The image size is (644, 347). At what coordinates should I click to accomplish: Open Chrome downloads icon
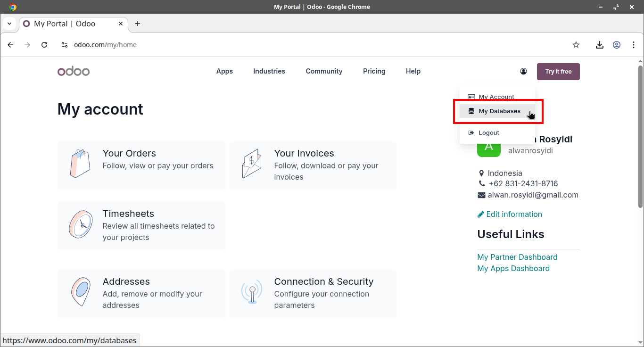[599, 45]
